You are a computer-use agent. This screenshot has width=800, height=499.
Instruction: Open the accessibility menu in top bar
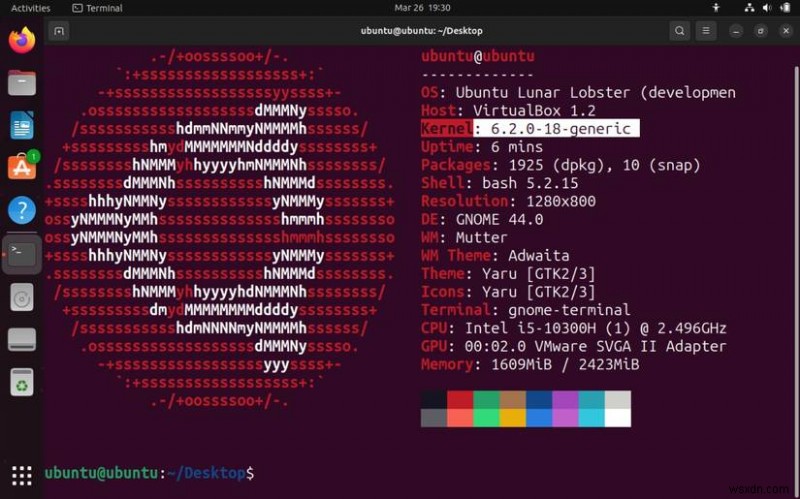coord(716,8)
